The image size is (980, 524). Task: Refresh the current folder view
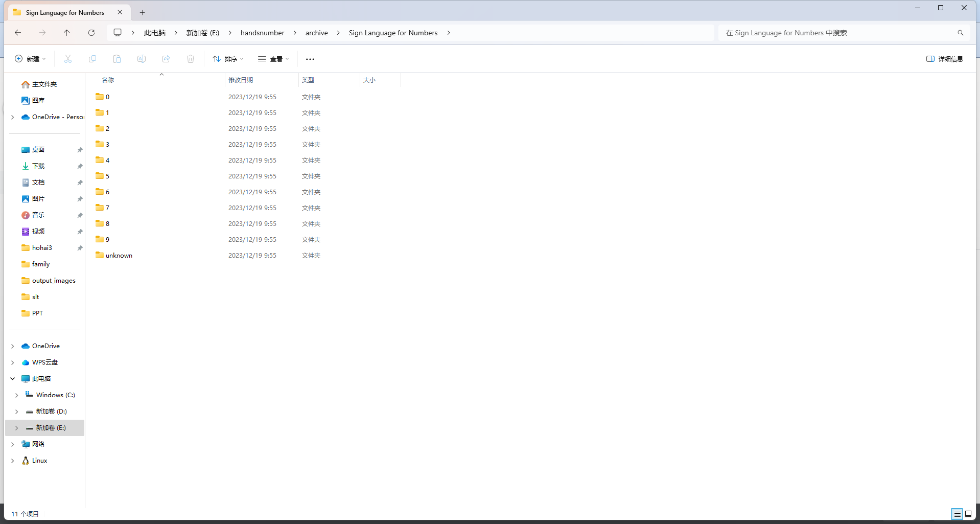(x=91, y=33)
